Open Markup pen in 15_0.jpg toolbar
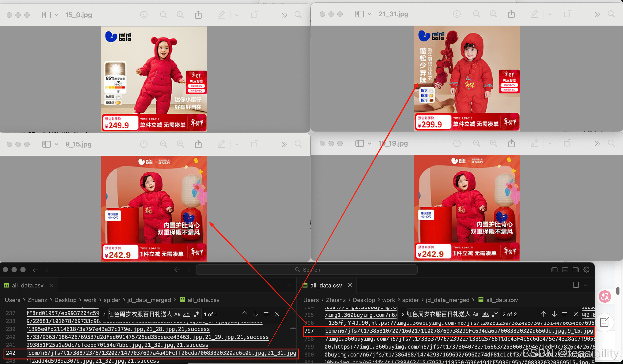 coord(221,15)
